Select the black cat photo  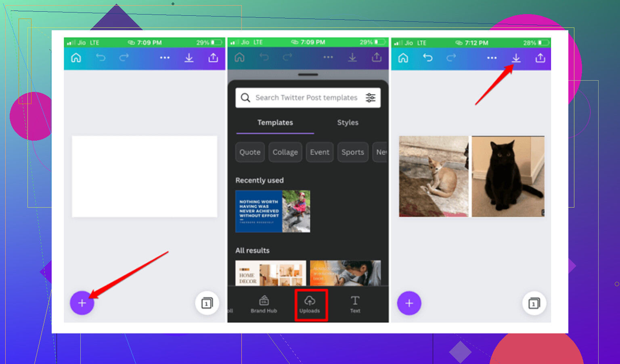[508, 176]
